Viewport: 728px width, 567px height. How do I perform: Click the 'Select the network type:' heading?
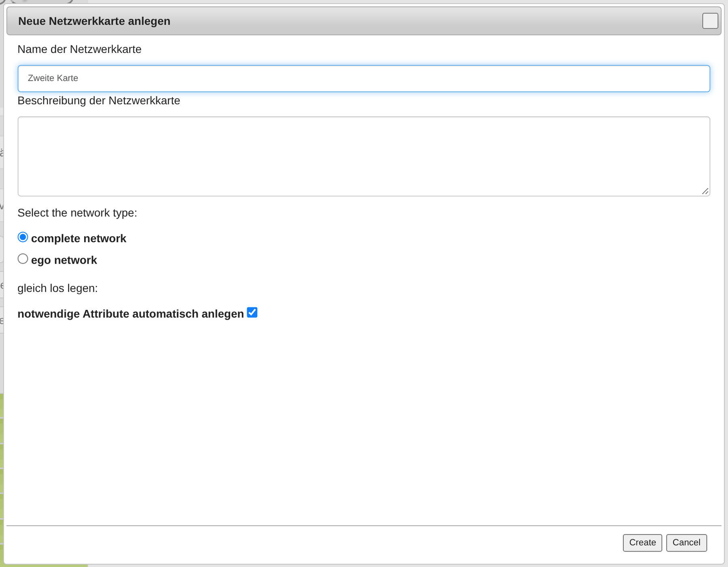pos(77,213)
